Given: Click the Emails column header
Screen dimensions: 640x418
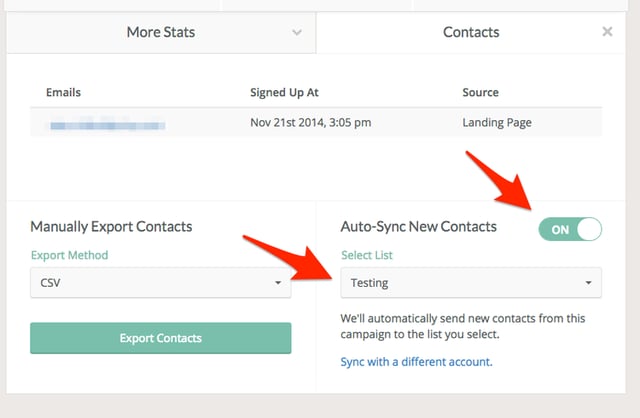Looking at the screenshot, I should tap(63, 92).
